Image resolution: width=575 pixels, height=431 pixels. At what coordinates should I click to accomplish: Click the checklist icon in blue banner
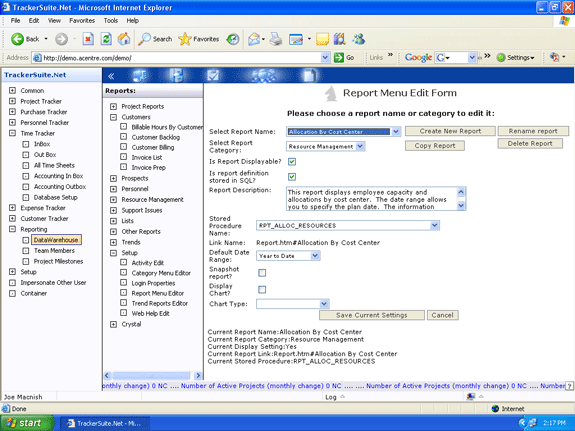tap(213, 76)
